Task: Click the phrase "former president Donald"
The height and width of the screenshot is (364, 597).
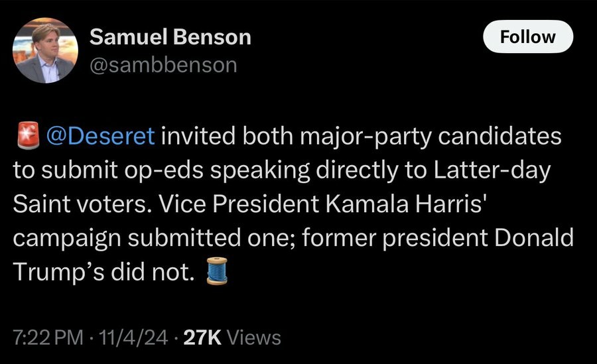Action: pos(449,238)
